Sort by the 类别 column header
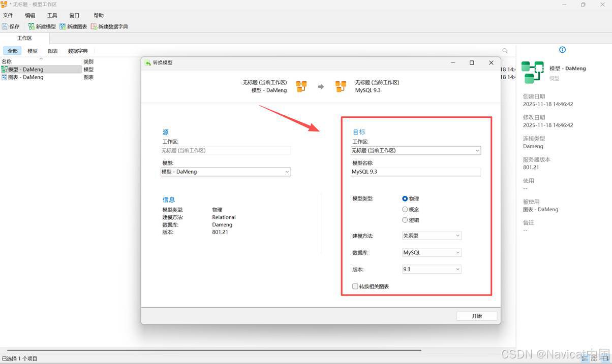This screenshot has height=364, width=612. coord(88,62)
